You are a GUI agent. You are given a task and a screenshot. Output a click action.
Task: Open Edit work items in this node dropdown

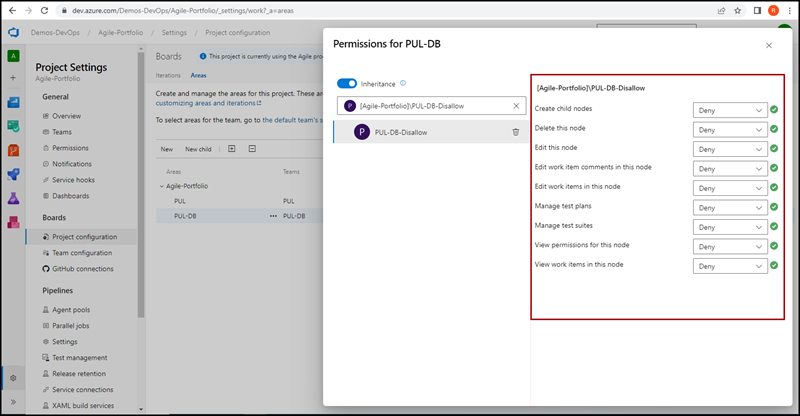[730, 188]
